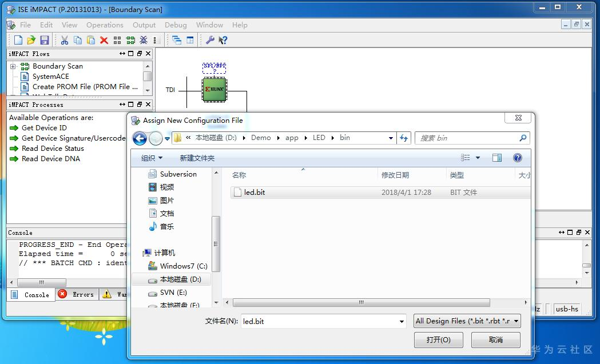600x364 pixels.
Task: Select the led.bit file in list
Action: [x=380, y=193]
